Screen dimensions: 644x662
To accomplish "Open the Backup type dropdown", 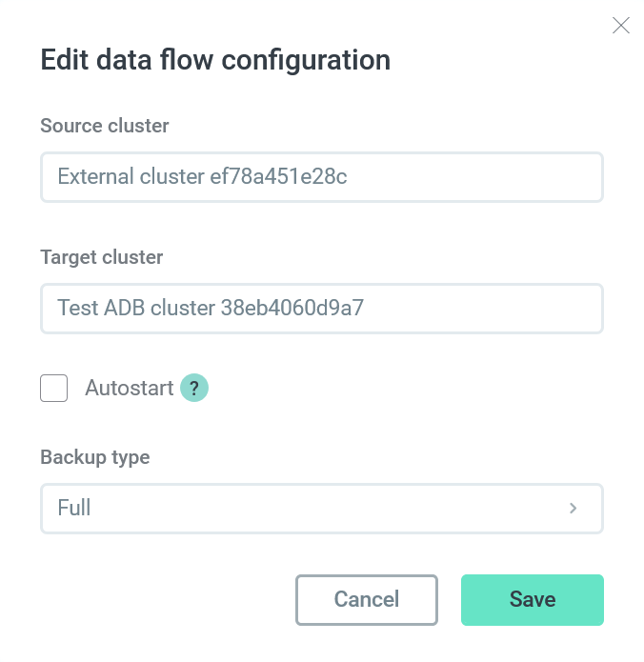I will (x=321, y=509).
